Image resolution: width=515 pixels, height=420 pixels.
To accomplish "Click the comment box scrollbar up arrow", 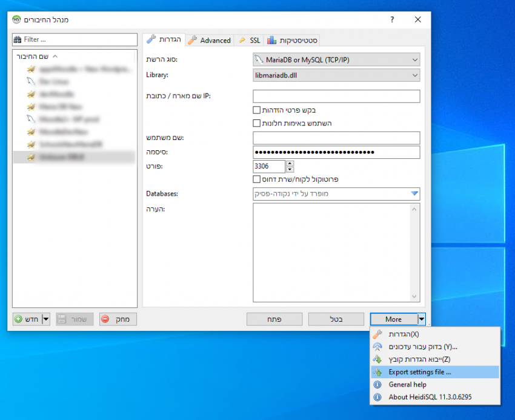I will pyautogui.click(x=414, y=209).
